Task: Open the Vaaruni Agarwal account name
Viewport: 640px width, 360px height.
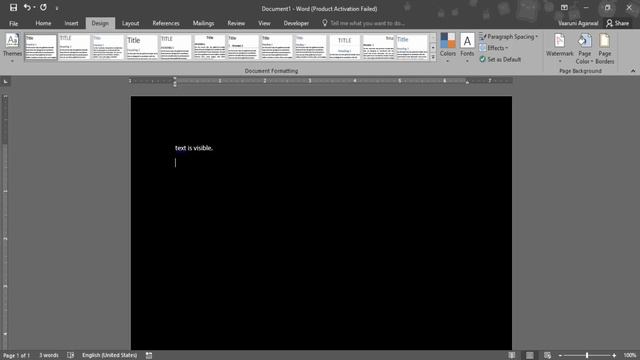Action: pos(578,23)
